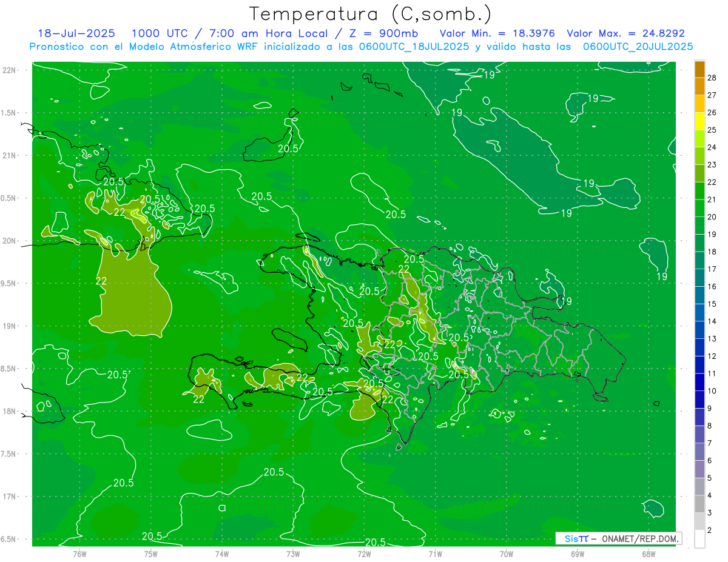This screenshot has width=728, height=562.
Task: Click the '28' value on the color scale
Action: point(712,78)
